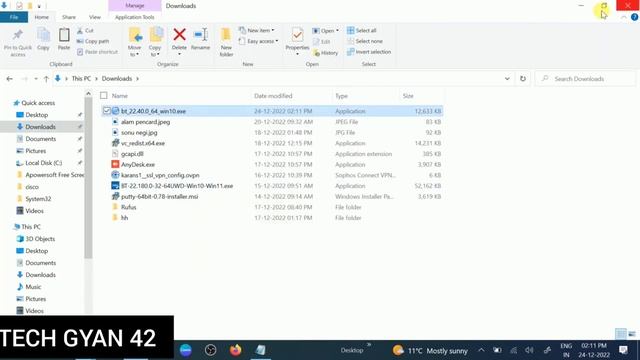Open the Quick Access Toolbar dropdown
640x360 pixels.
(39, 6)
